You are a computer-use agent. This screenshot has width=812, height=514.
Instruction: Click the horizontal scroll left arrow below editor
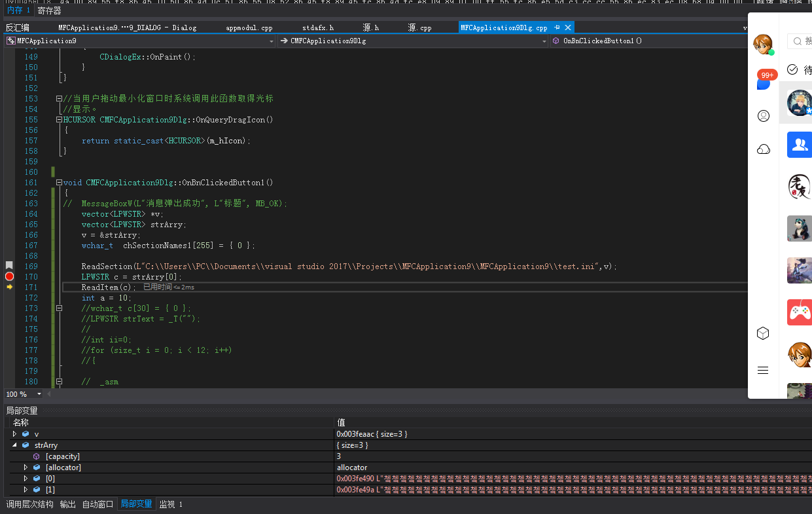tap(49, 394)
